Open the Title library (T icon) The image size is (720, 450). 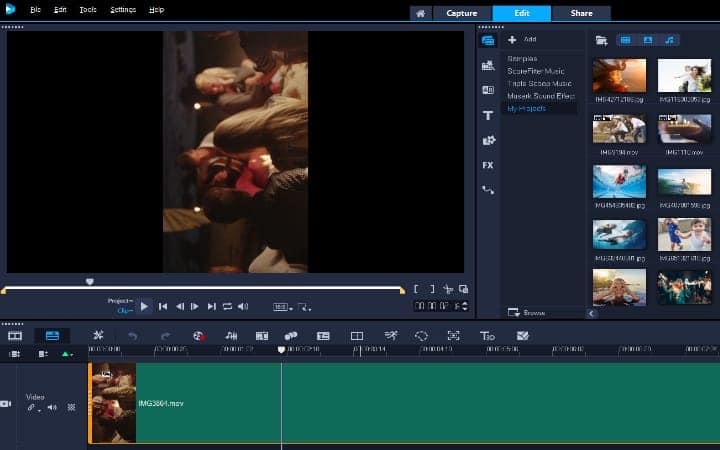(488, 115)
